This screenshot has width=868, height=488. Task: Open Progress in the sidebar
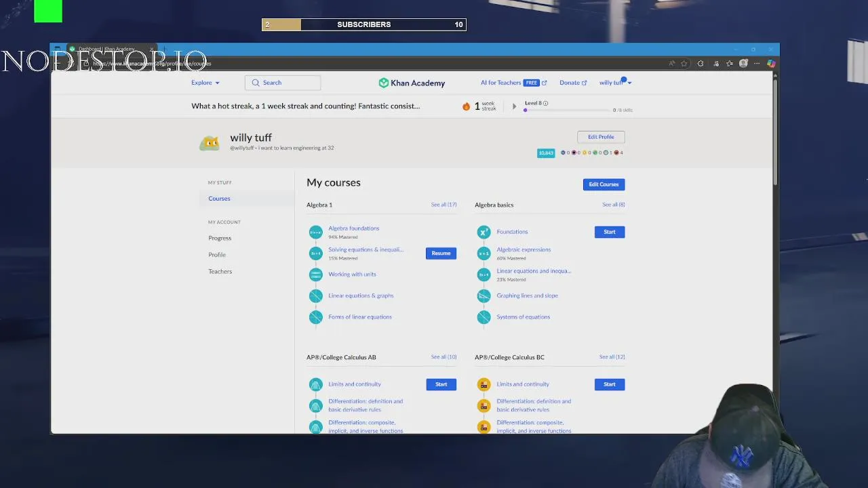tap(220, 238)
